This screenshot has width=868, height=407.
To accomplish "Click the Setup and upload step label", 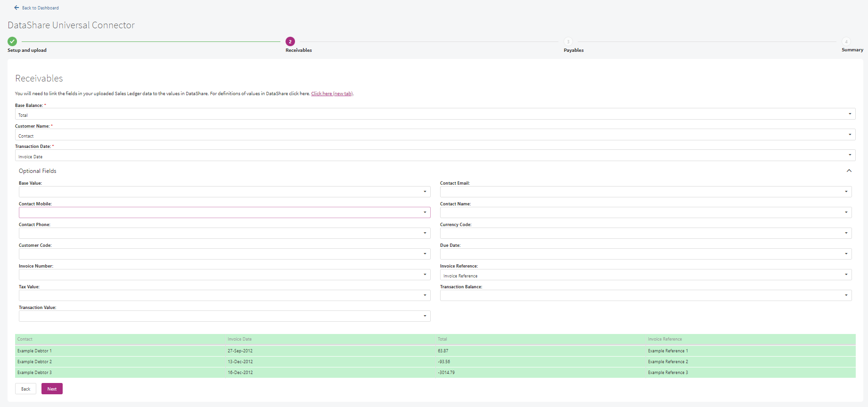I will [27, 50].
